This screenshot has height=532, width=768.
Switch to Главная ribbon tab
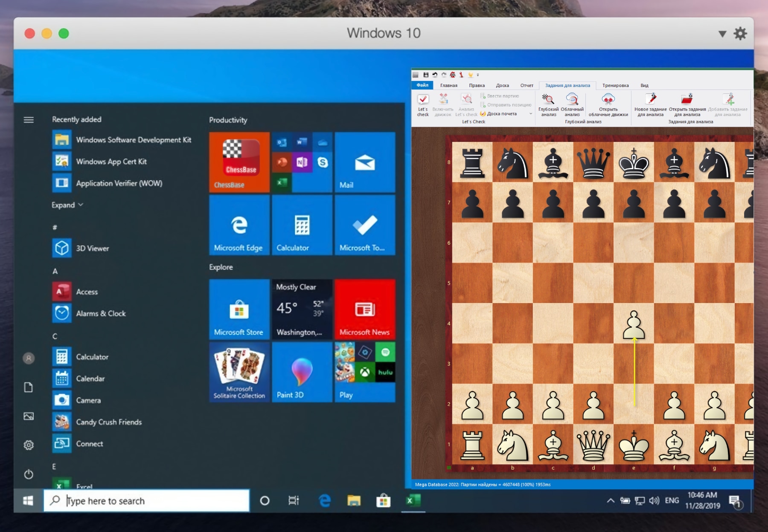[449, 85]
